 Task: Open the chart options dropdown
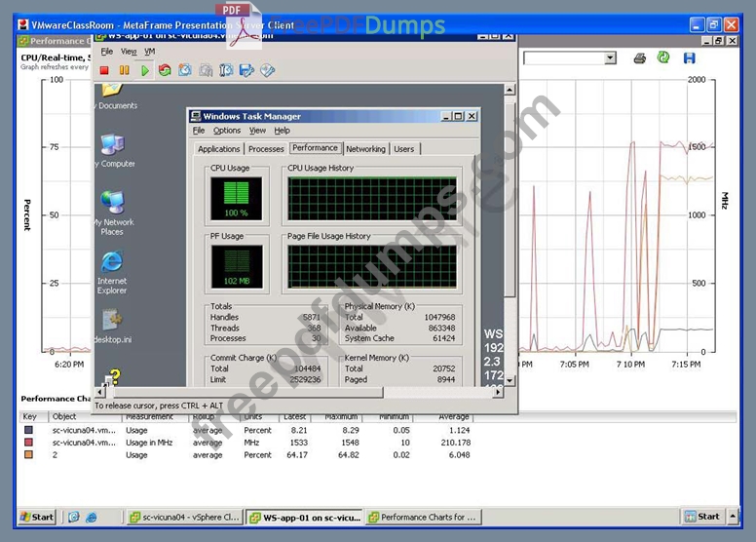coord(610,58)
